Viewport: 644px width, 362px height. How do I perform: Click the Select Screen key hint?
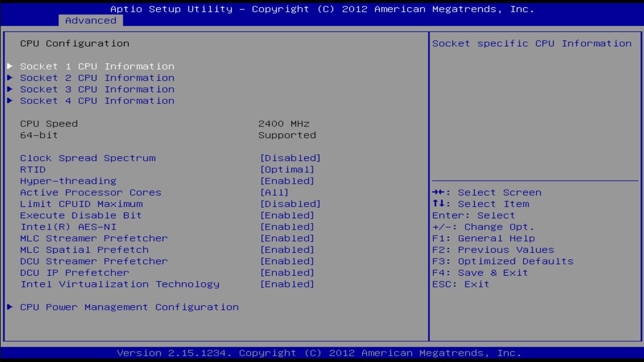pyautogui.click(x=487, y=193)
